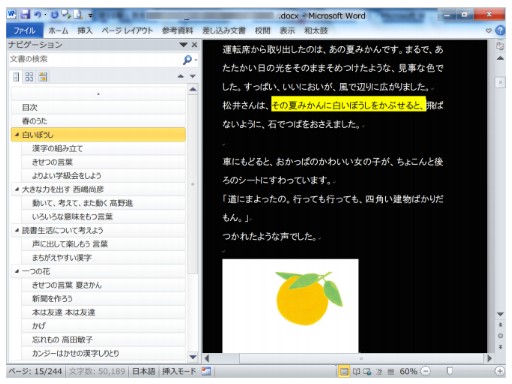Click Navigation pane scrollbar up arrow
The height and width of the screenshot is (384, 512).
click(x=193, y=89)
